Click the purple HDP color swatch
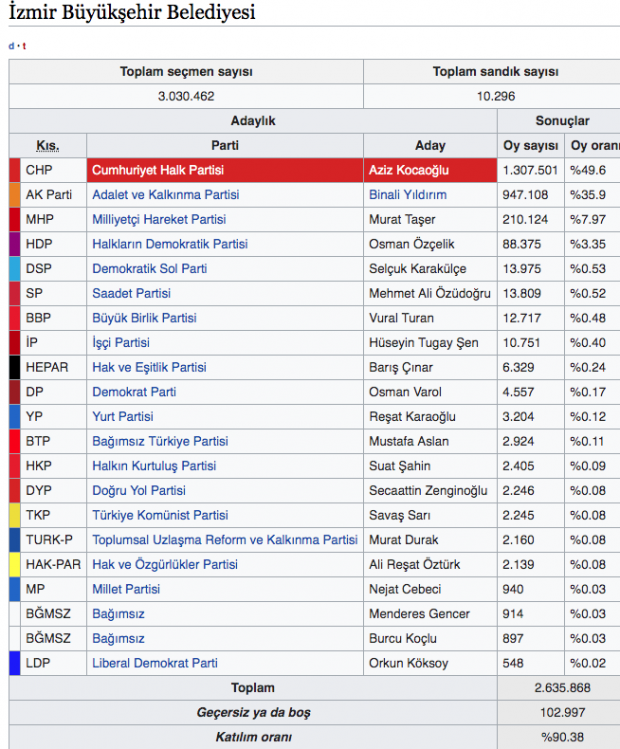Viewport: 620px width, 749px height. point(14,244)
